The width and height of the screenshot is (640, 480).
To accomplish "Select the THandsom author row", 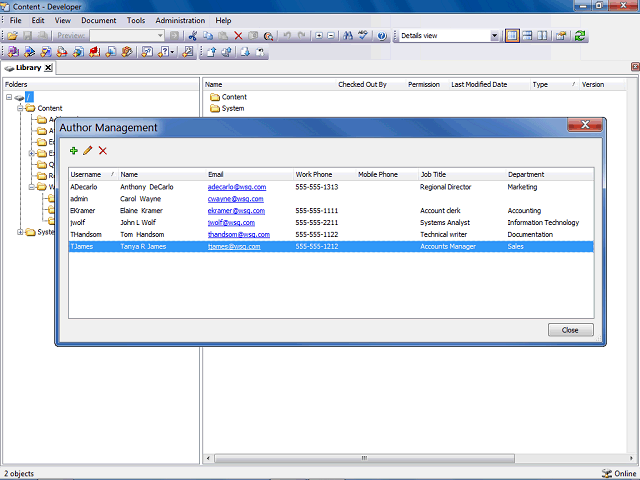I will coord(331,234).
